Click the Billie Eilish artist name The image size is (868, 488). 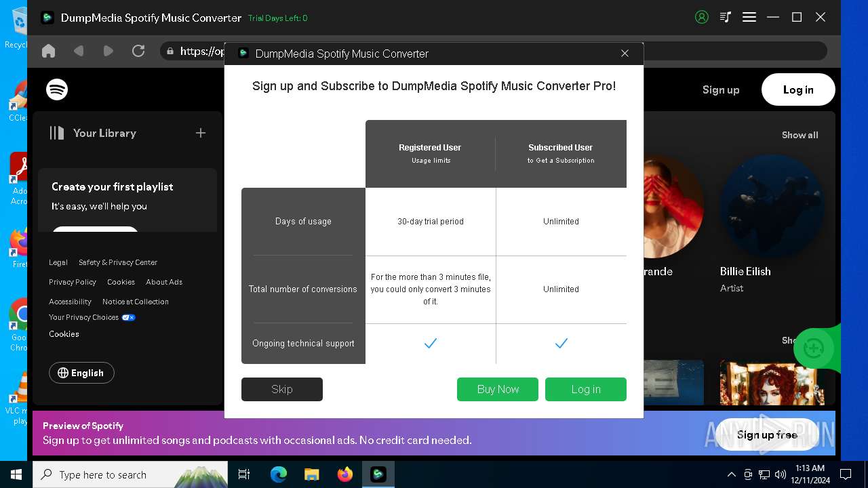pyautogui.click(x=745, y=271)
